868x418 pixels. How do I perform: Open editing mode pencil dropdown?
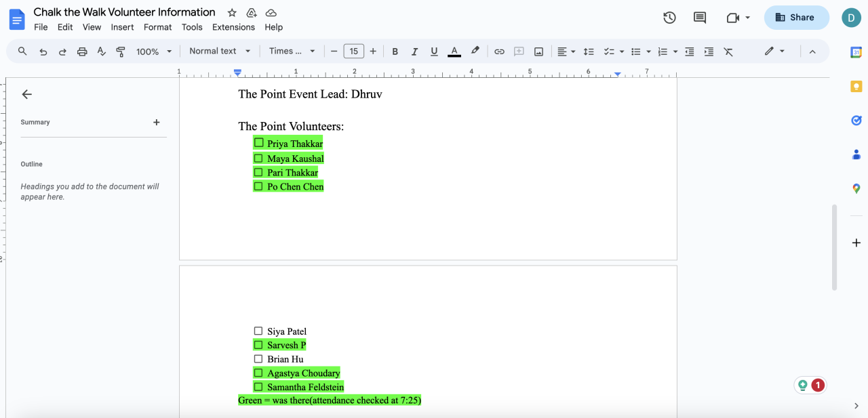pos(774,51)
